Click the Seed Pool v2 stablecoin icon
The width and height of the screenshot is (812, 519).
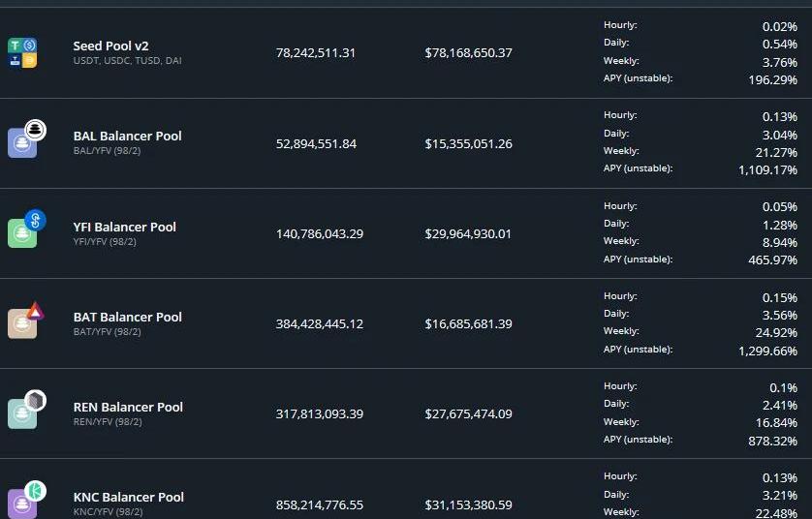[x=22, y=53]
